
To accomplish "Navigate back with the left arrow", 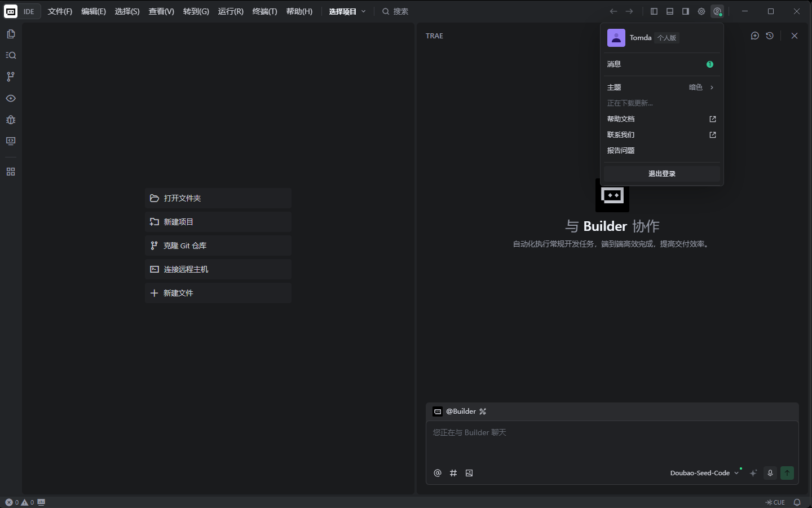I will [x=614, y=11].
